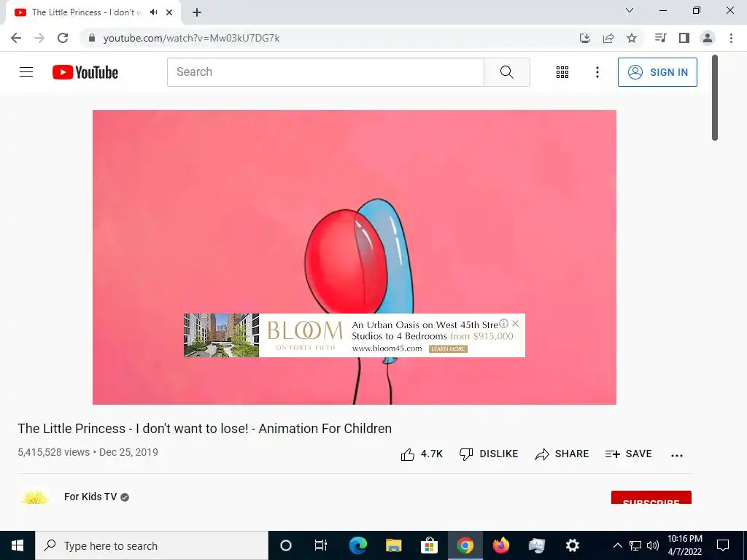Screen dimensions: 747x560
Task: Close the Bloom overlay ad
Action: point(516,323)
